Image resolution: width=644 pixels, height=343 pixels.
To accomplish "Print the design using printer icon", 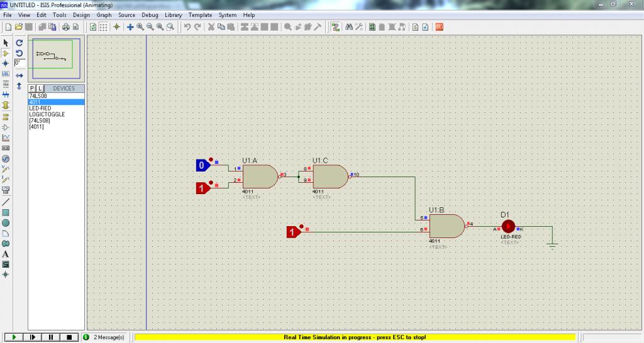I will pyautogui.click(x=65, y=27).
